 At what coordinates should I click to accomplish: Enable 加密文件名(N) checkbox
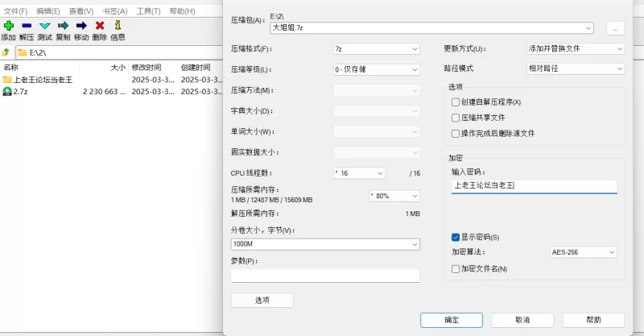tap(455, 268)
